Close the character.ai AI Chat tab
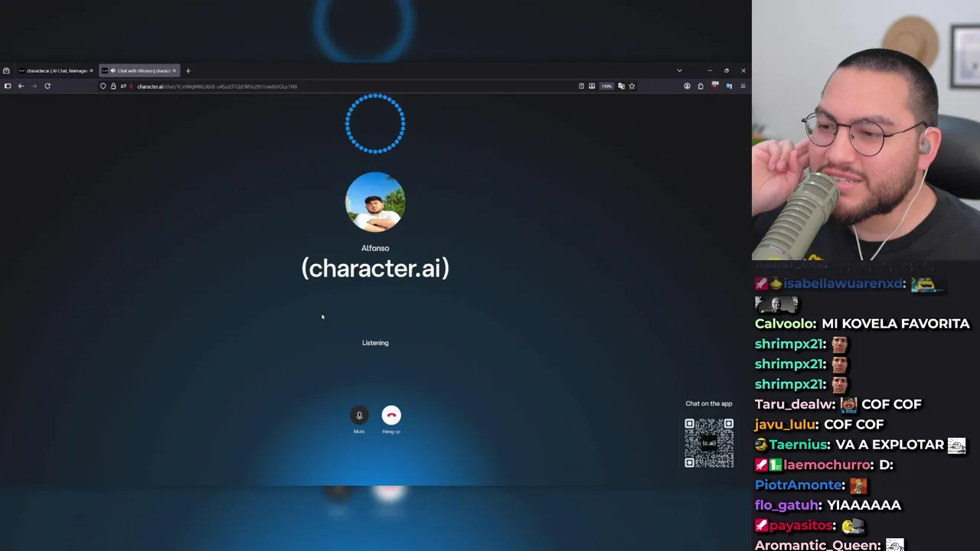This screenshot has height=551, width=980. click(x=91, y=70)
